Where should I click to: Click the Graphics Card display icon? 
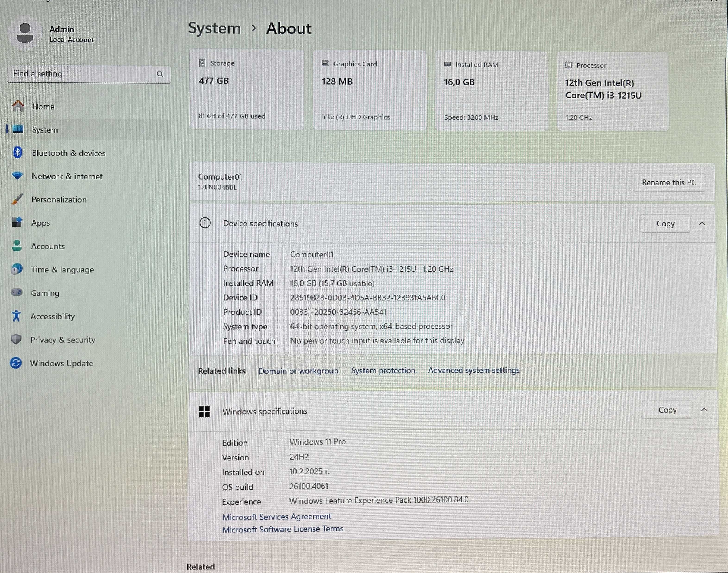[x=325, y=63]
